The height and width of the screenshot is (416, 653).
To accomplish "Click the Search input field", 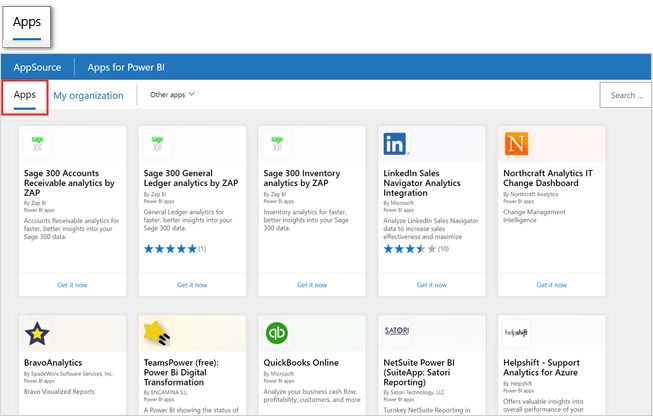I will point(626,95).
